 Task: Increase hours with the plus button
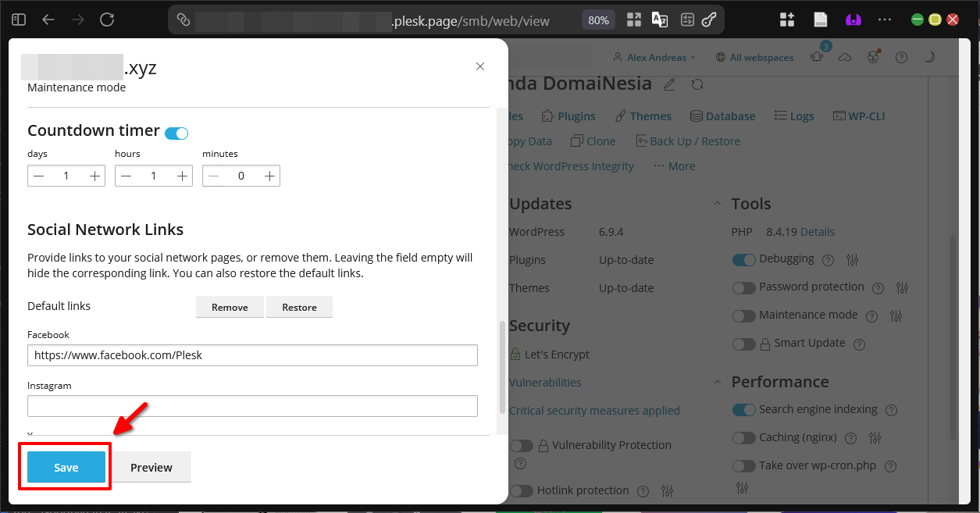coord(183,176)
